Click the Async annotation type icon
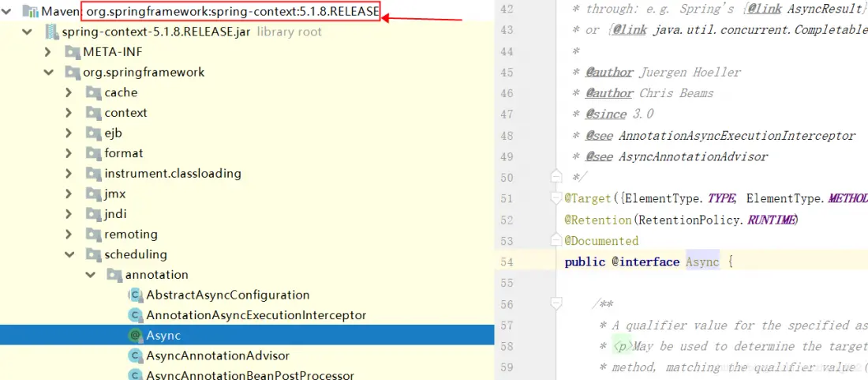This screenshot has height=380, width=868. 135,336
